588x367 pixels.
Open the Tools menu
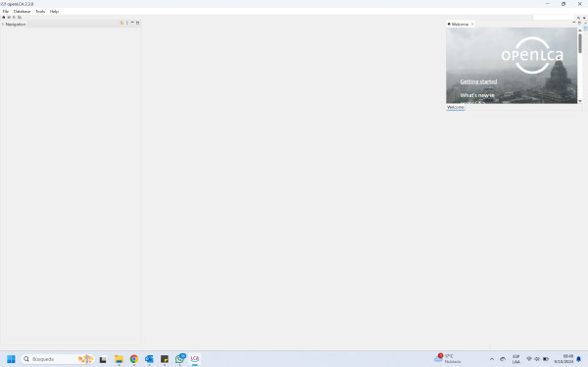tap(40, 11)
